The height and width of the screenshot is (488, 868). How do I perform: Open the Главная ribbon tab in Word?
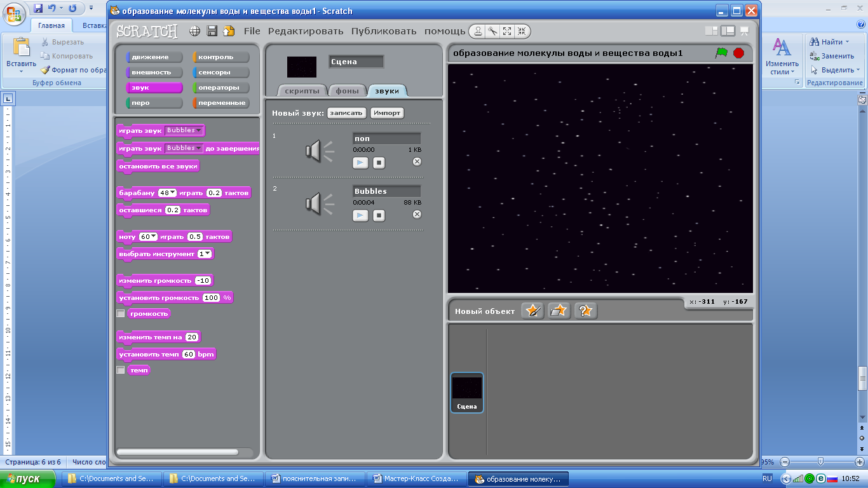tap(51, 26)
